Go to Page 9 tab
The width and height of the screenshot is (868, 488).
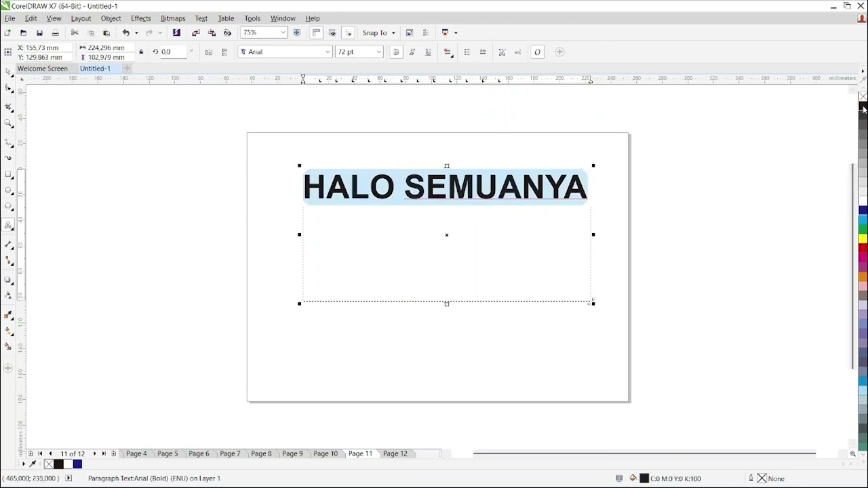[x=292, y=453]
